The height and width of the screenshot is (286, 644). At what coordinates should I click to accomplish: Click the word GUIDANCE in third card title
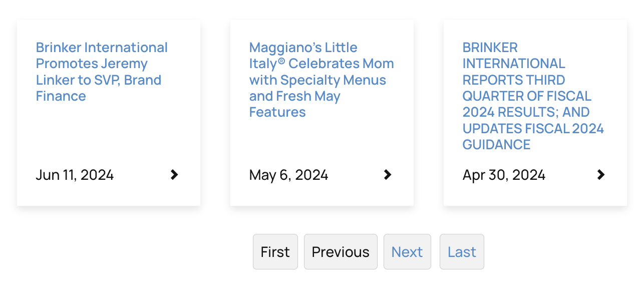tap(496, 144)
